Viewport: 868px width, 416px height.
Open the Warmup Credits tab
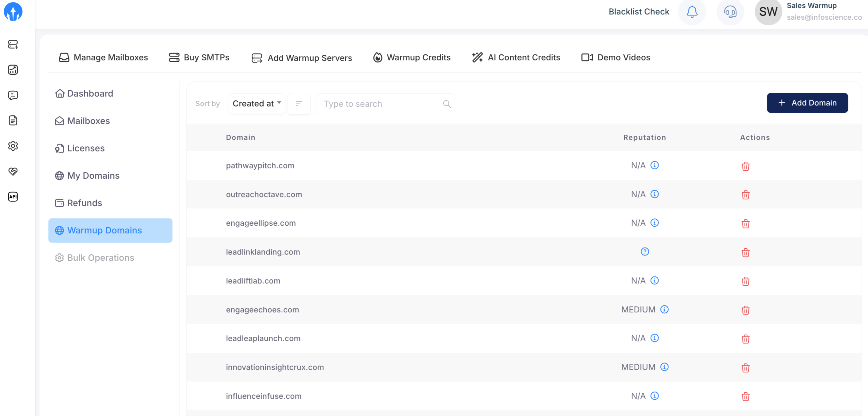[x=412, y=57]
